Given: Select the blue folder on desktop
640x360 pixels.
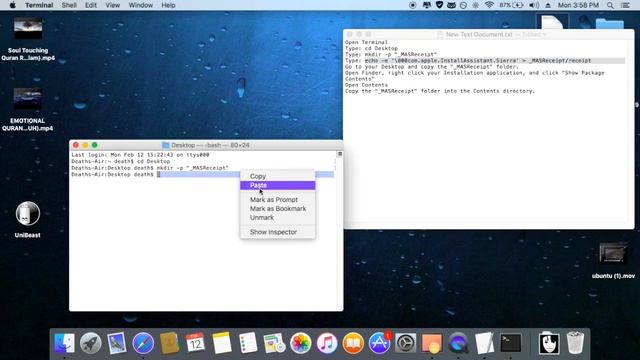Looking at the screenshot, I should tap(610, 24).
